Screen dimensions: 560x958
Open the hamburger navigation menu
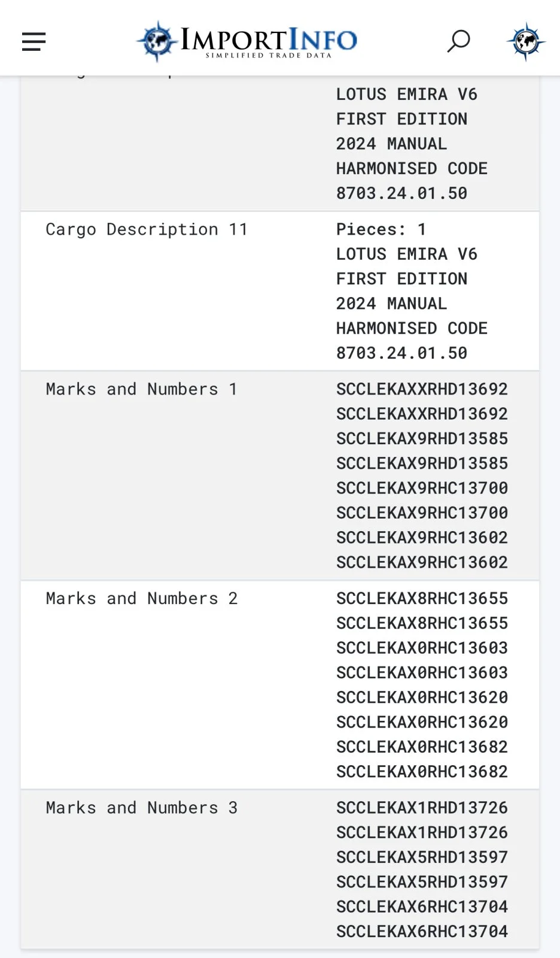34,41
